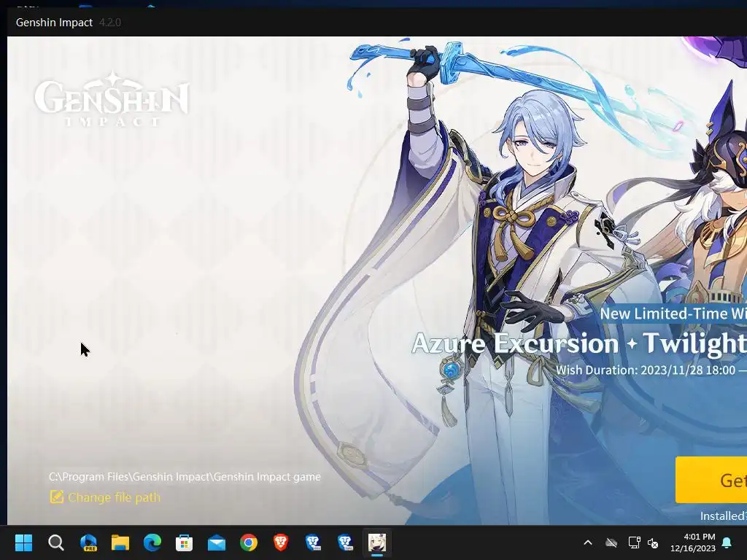
Task: Click the Change file path edit icon
Action: [57, 497]
